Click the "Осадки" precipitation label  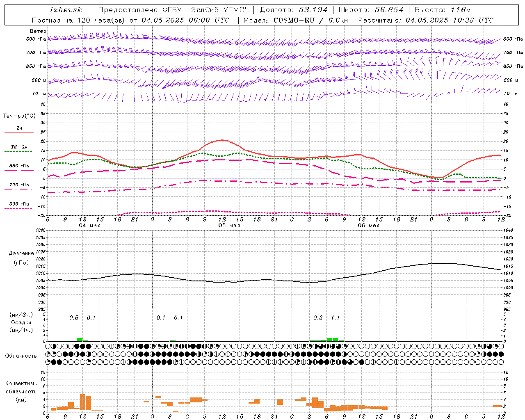click(x=21, y=322)
